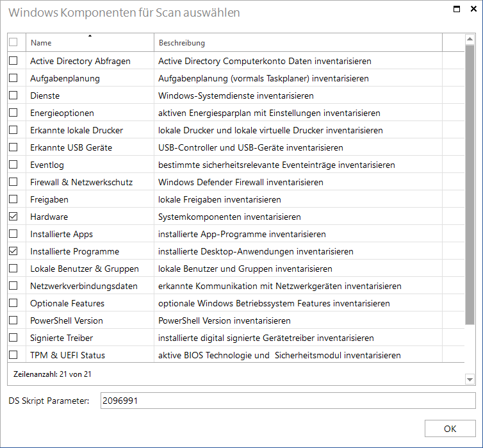This screenshot has height=448, width=483.
Task: Select the Hardware name cell
Action: pyautogui.click(x=49, y=217)
